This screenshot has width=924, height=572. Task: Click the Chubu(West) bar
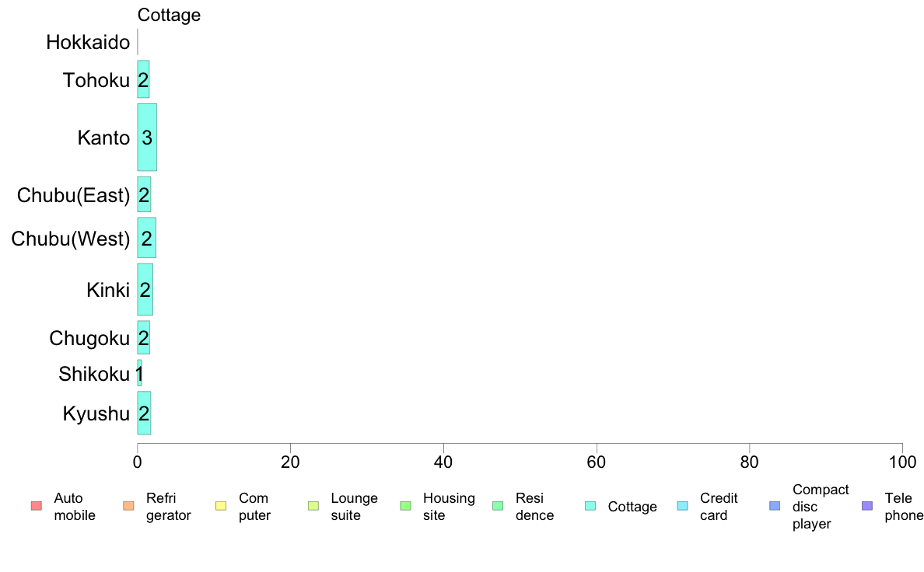point(147,237)
